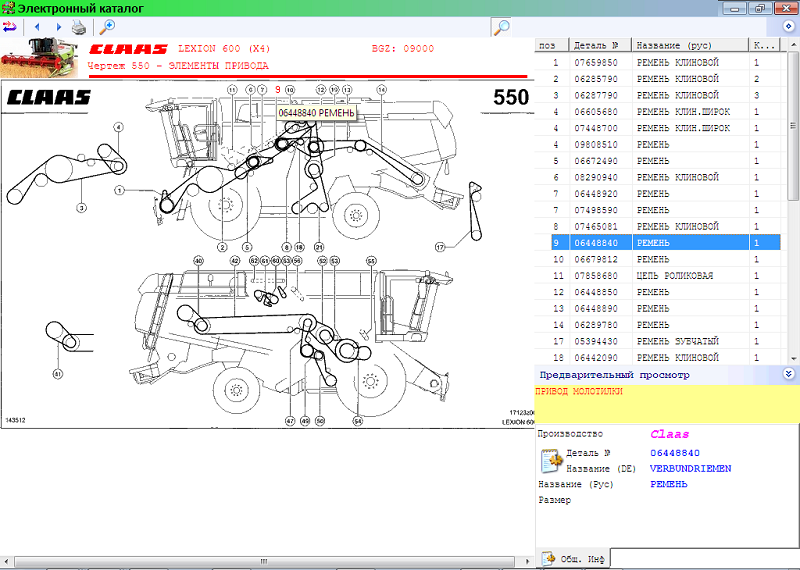Click the notepad icon beside Деталь №

coord(551,460)
